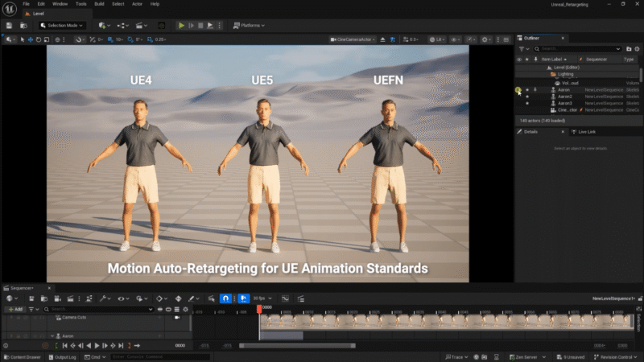This screenshot has width=644, height=362.
Task: Open the Lit view mode dropdown
Action: tap(437, 39)
